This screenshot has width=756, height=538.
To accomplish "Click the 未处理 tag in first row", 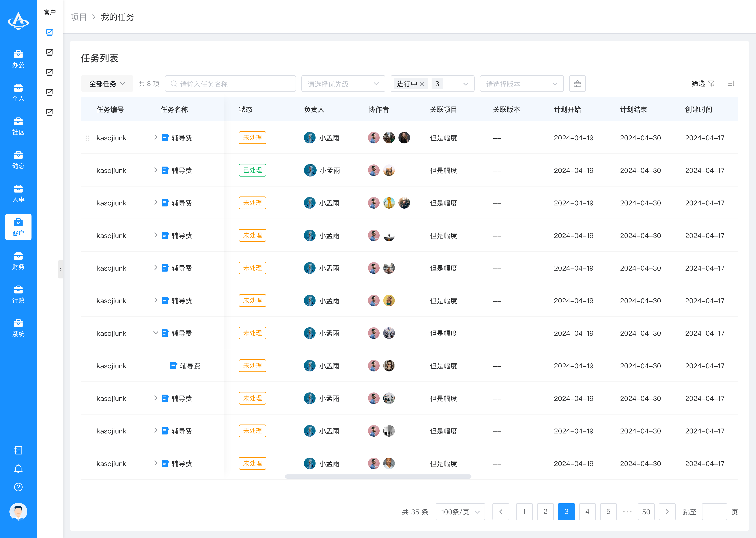I will pos(253,138).
